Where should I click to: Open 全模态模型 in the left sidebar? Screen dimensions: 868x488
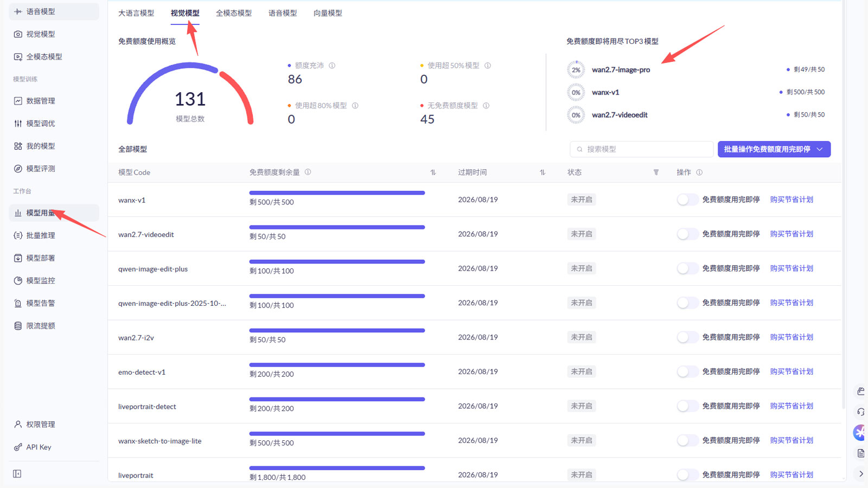[54, 56]
